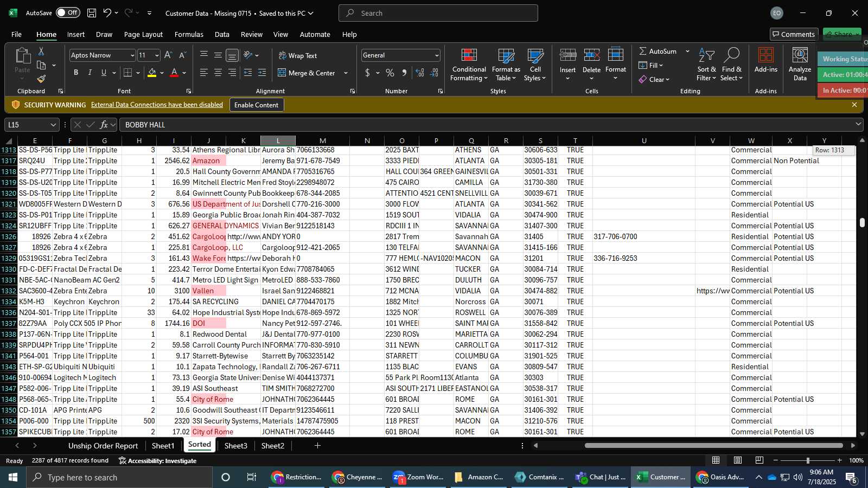The height and width of the screenshot is (488, 868).
Task: Open Cell Styles gallery
Action: (x=535, y=65)
